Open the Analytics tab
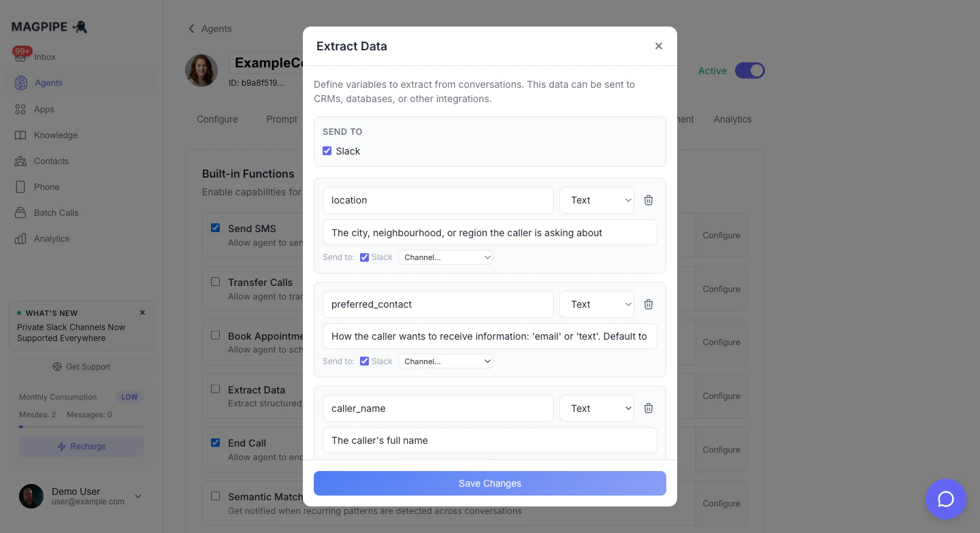 (x=732, y=119)
